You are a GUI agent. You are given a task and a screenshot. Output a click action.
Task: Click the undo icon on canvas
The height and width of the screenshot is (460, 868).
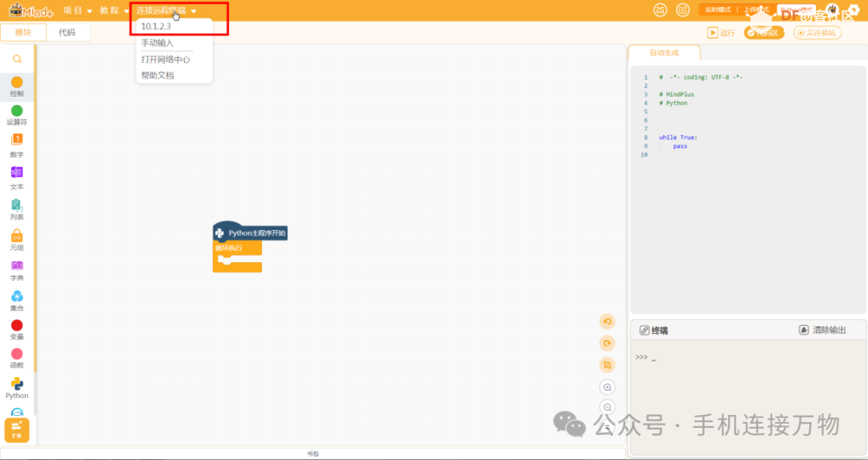coord(608,322)
